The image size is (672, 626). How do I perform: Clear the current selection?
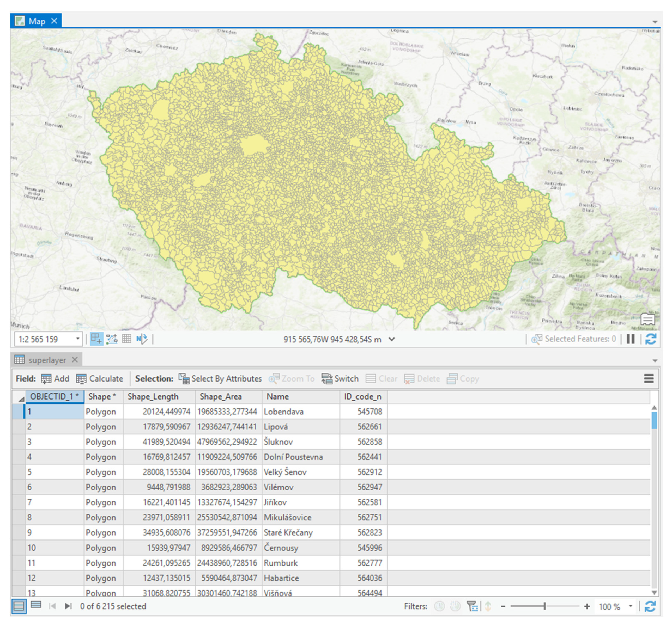(x=382, y=379)
